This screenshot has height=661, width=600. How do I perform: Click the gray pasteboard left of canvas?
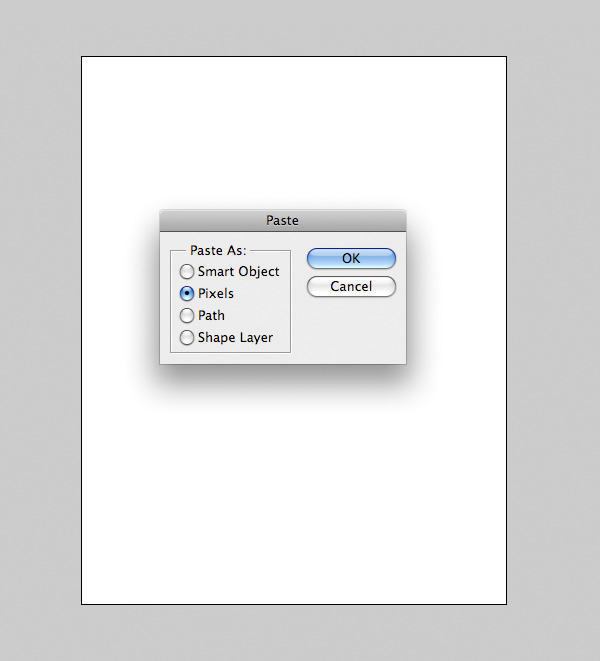(40, 330)
